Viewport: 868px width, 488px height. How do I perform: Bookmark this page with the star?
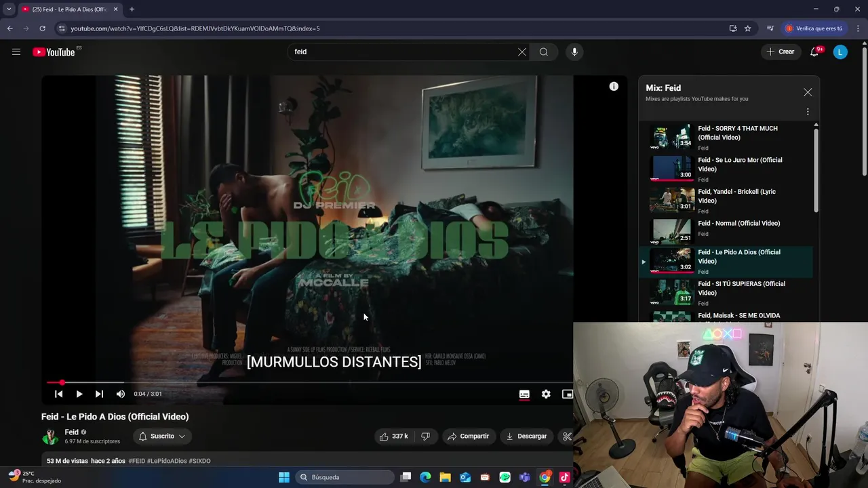pyautogui.click(x=748, y=28)
